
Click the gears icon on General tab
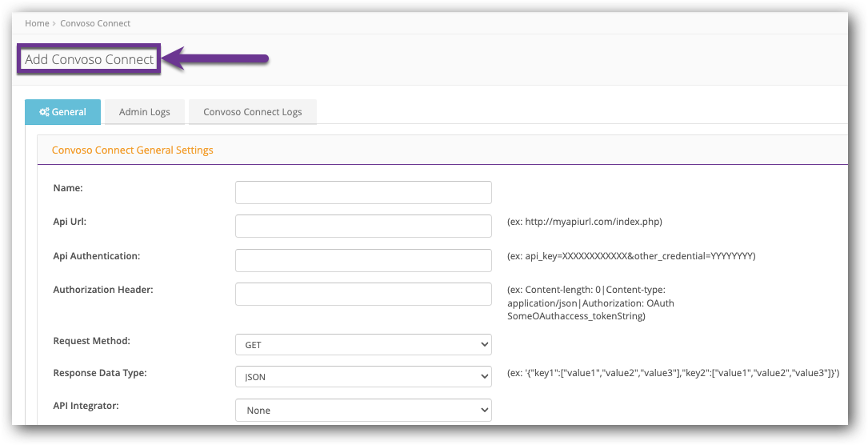(44, 112)
